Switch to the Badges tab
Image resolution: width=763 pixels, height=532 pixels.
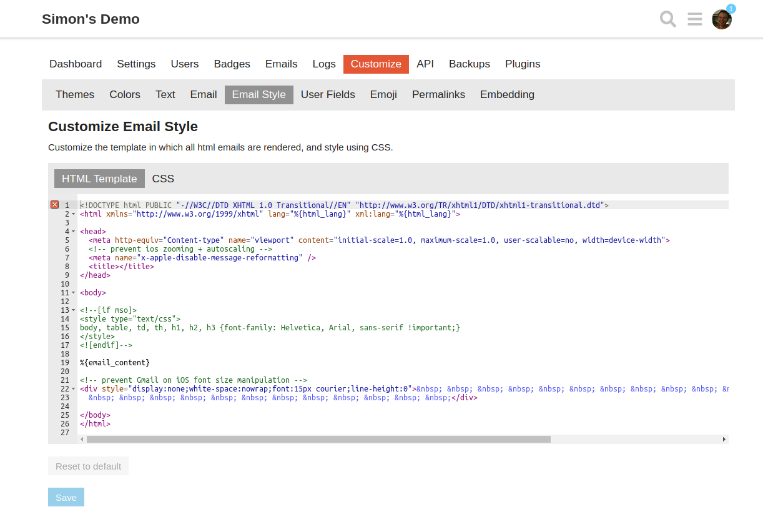point(232,64)
